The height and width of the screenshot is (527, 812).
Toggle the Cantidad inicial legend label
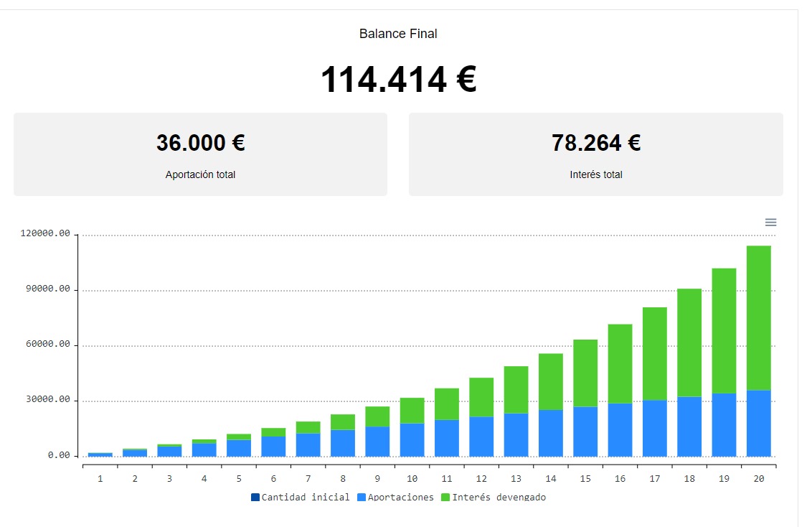point(305,497)
